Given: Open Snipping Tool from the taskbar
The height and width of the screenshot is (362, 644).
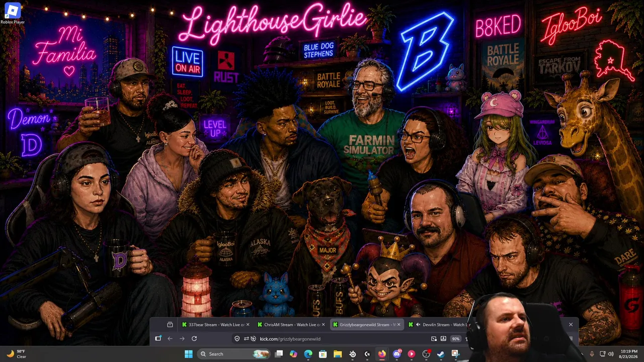Looking at the screenshot, I should pos(455,354).
